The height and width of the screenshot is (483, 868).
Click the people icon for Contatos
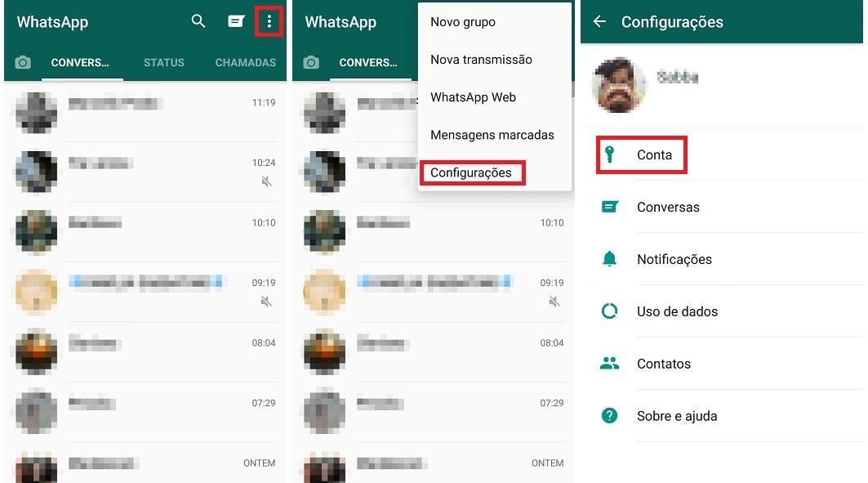(609, 364)
